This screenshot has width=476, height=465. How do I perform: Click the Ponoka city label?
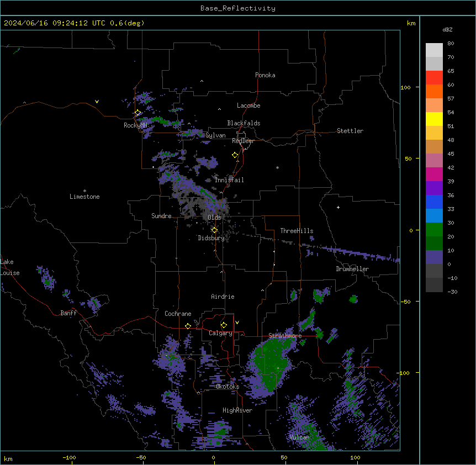[x=265, y=75]
